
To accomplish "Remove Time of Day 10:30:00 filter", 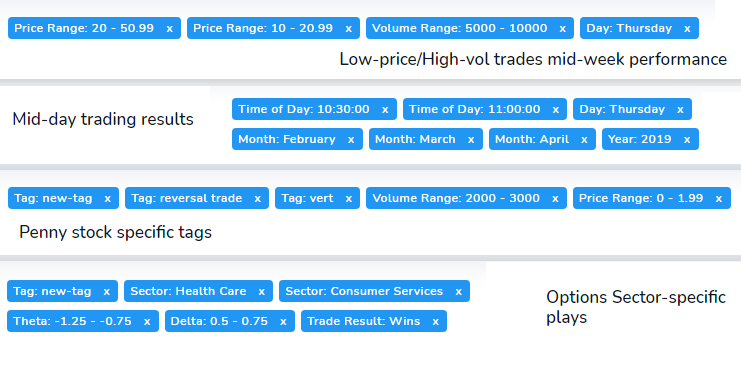I will [385, 110].
